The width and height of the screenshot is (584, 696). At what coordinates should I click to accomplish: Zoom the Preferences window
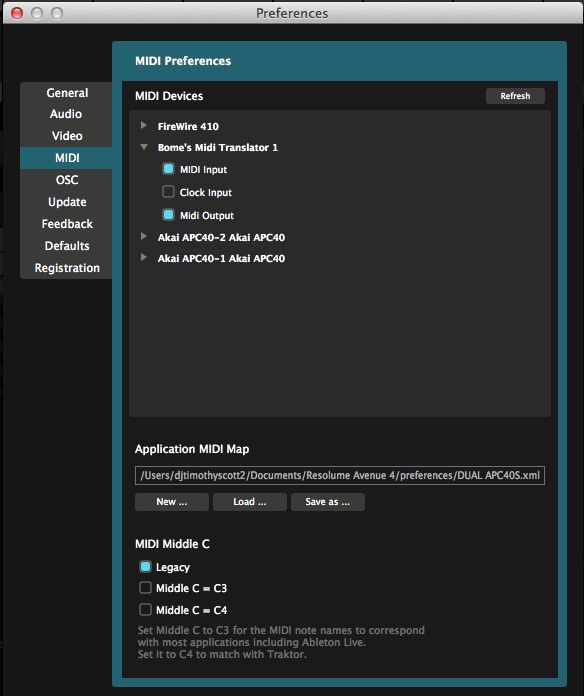pyautogui.click(x=57, y=13)
